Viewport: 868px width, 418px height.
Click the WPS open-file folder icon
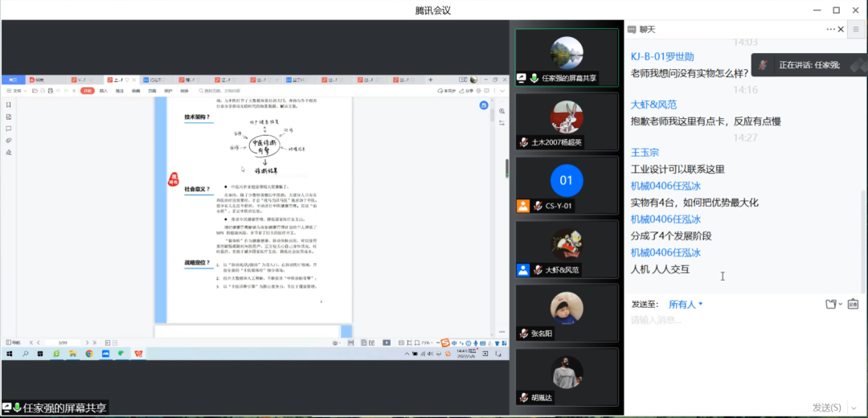[35, 91]
